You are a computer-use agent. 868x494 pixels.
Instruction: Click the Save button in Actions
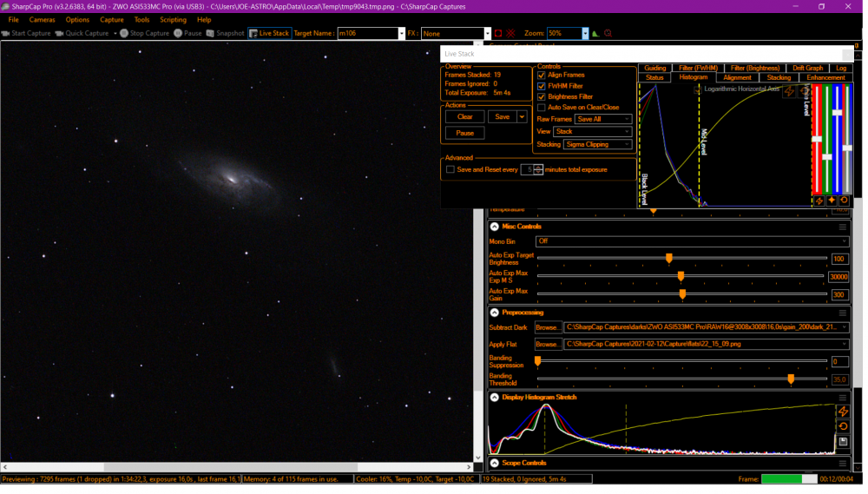pos(502,117)
